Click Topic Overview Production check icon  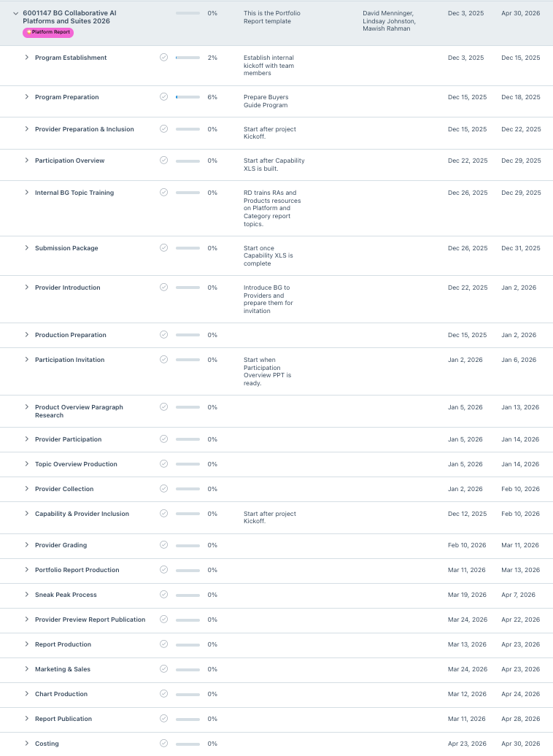coord(163,464)
